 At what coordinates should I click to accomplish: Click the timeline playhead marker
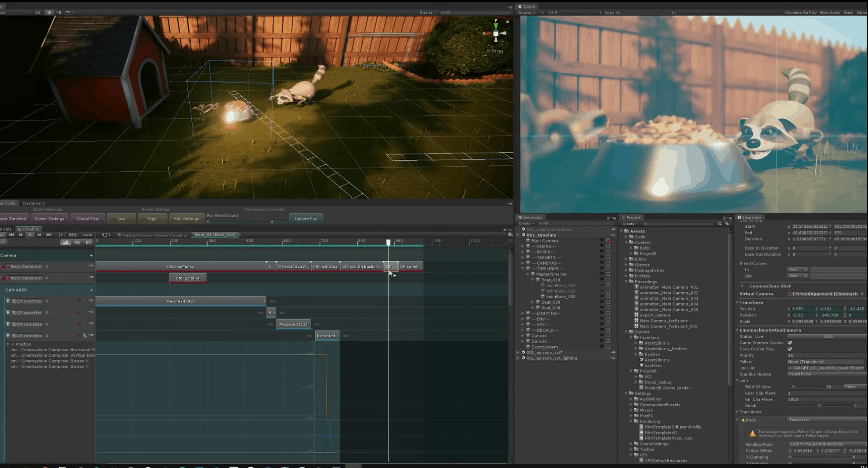[389, 243]
